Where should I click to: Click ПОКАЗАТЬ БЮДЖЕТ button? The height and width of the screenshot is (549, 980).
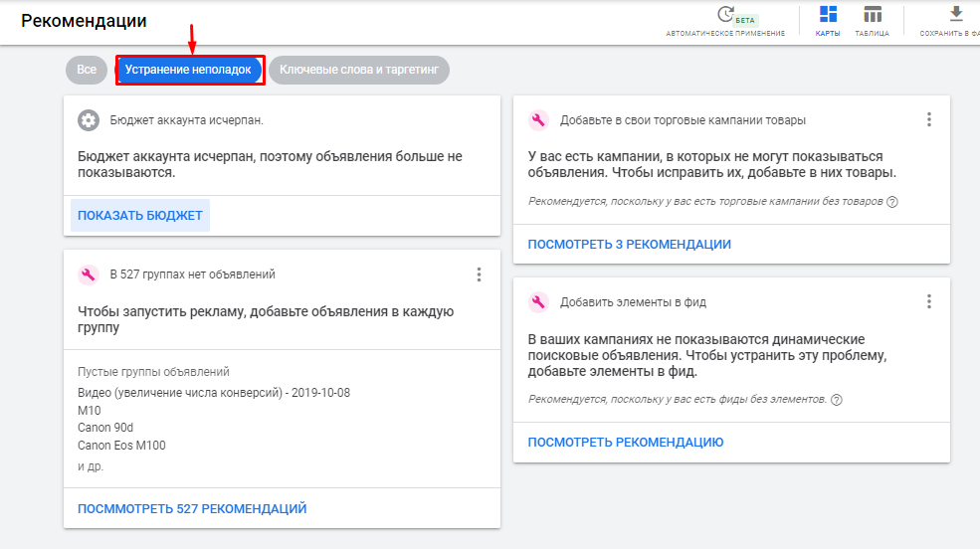pos(140,216)
